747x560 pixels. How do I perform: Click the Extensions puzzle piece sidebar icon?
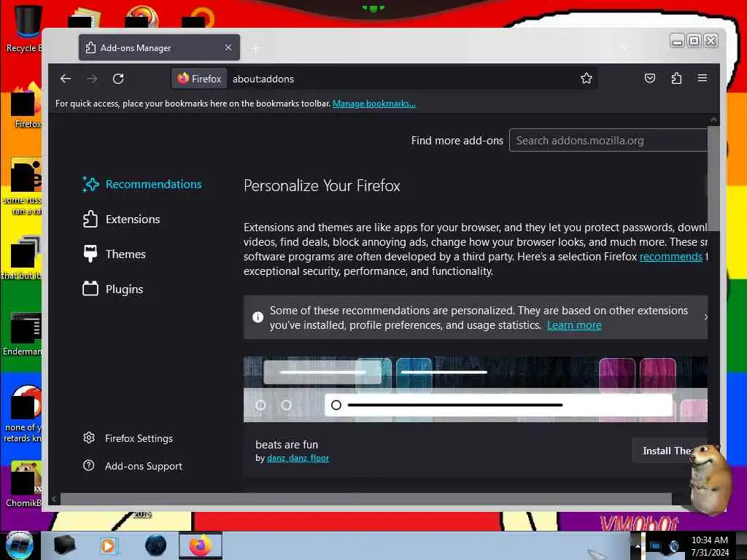(90, 219)
